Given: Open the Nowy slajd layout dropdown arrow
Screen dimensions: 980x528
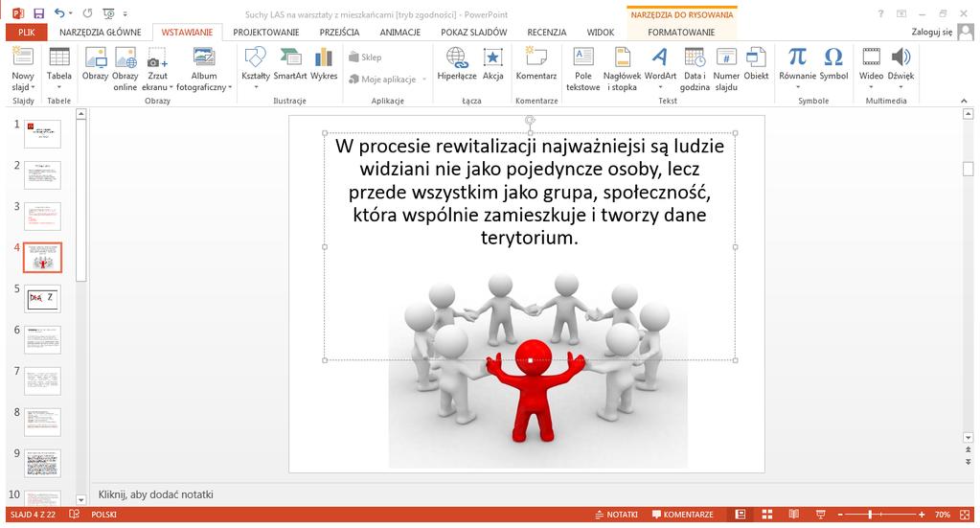Looking at the screenshot, I should coord(34,87).
